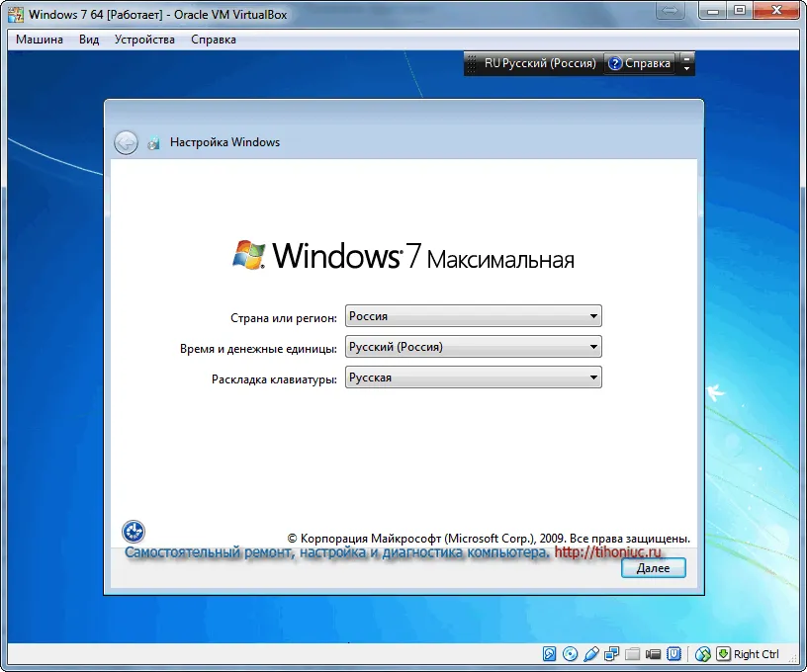Open the Время и денежные единицы dropdown
Screen dimensions: 807x672
474,347
